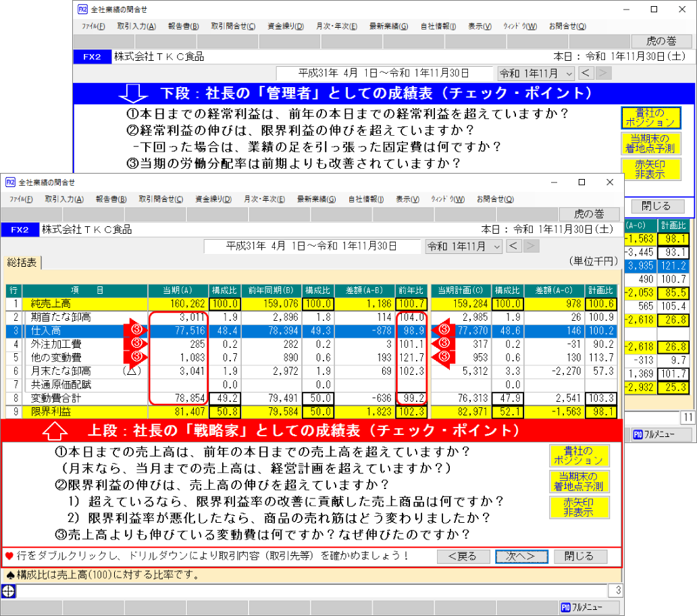Select the 総括表 tab

(22, 263)
